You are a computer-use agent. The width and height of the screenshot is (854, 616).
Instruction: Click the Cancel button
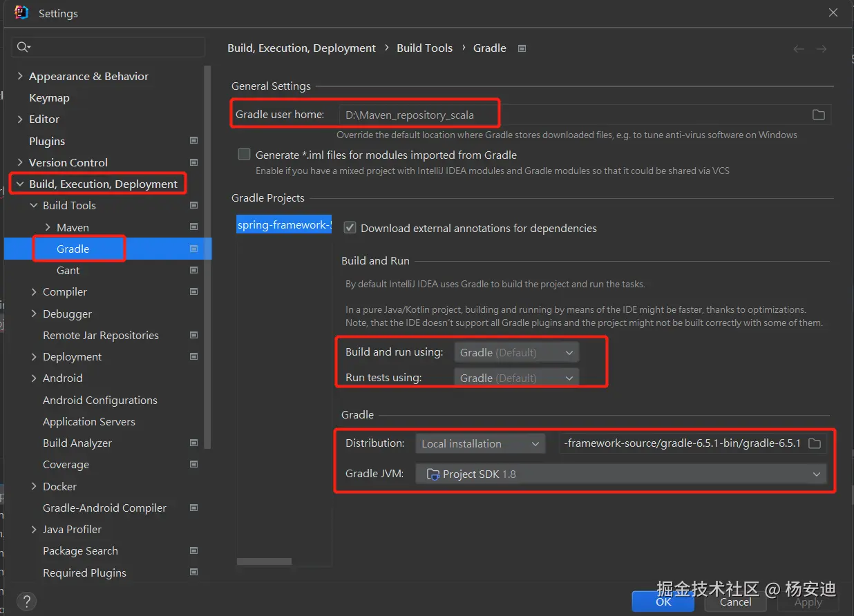[735, 601]
